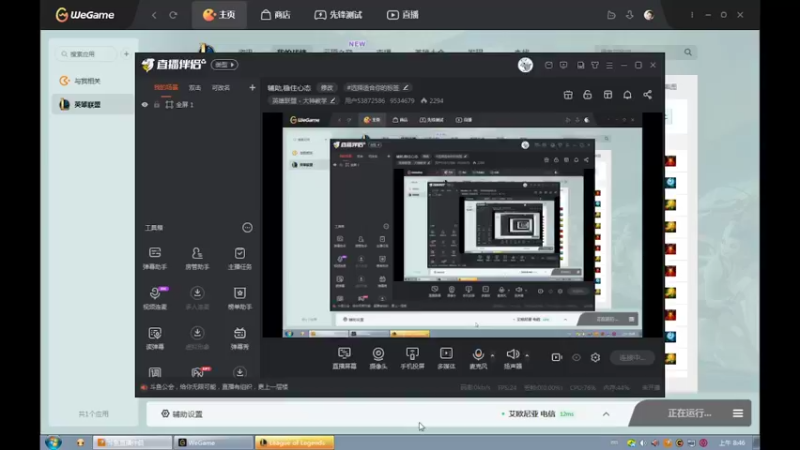This screenshot has width=800, height=450.
Task: Open streaming settings gear icon
Action: pyautogui.click(x=595, y=358)
